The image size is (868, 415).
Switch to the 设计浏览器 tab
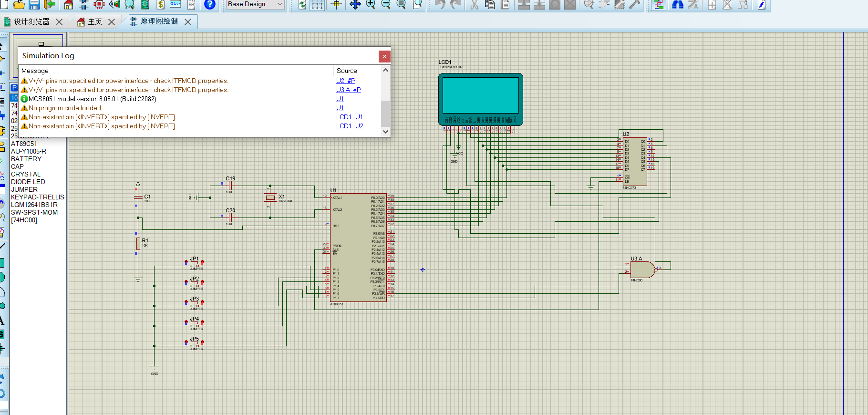pos(31,21)
